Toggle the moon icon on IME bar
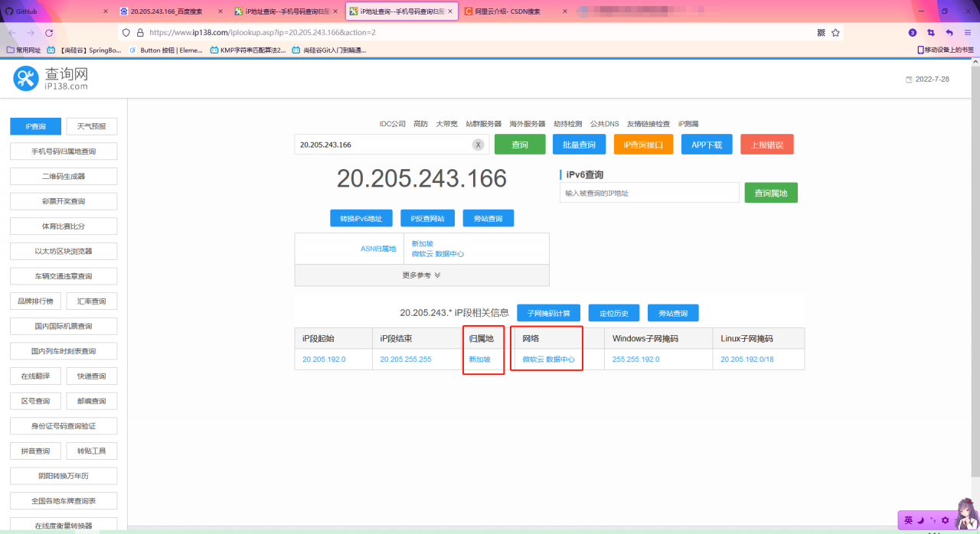This screenshot has height=534, width=980. 920,520
